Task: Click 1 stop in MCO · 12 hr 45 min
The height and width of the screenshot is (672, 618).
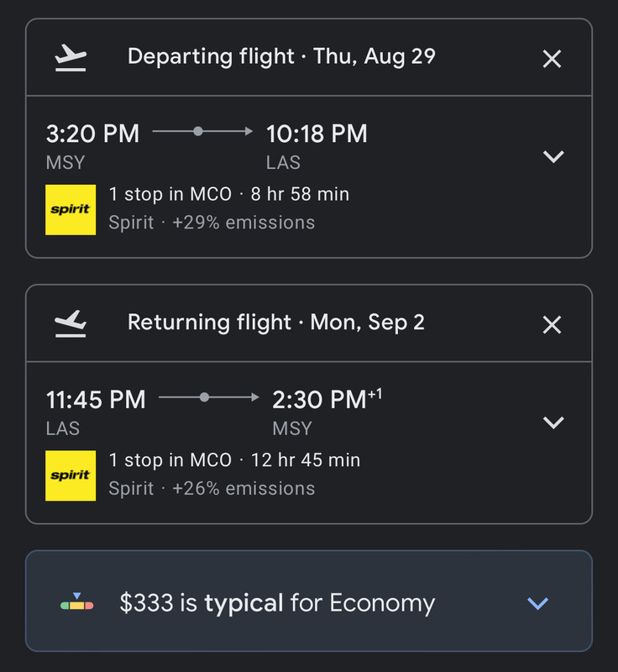Action: coord(234,460)
